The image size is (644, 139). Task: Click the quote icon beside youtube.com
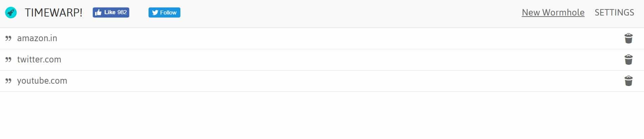8,81
